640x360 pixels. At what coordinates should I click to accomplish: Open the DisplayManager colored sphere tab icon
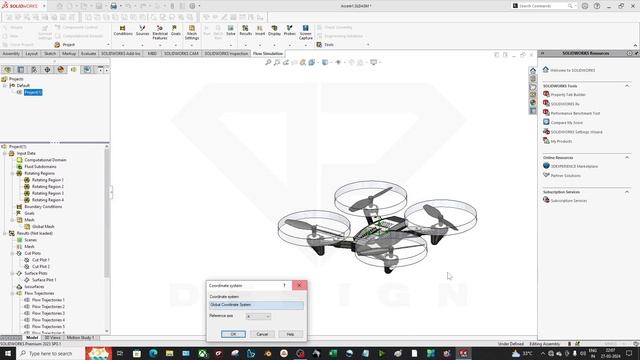tap(61, 70)
